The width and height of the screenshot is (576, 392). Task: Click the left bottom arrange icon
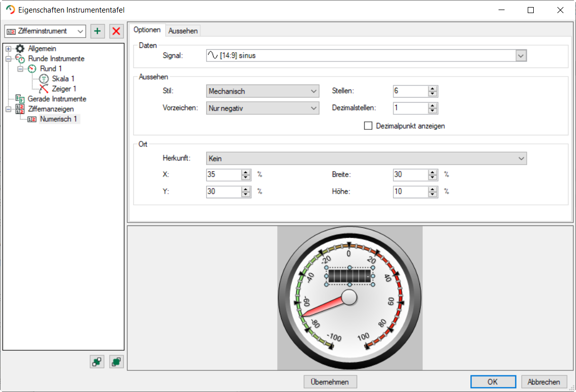click(x=97, y=361)
